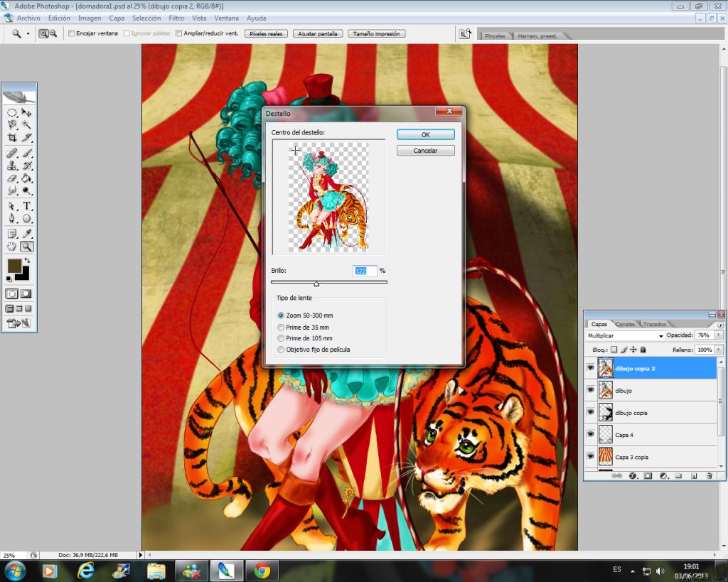Switch to Quick Mask mode
Image resolution: width=728 pixels, height=582 pixels.
(26, 293)
